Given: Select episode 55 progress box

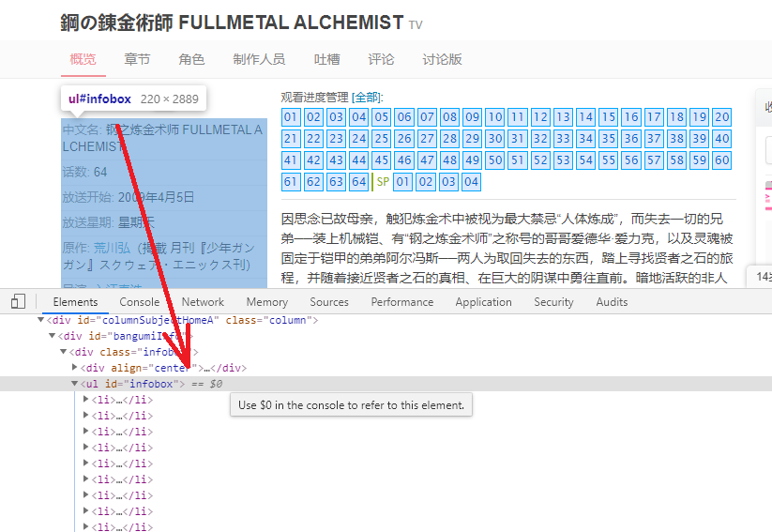Looking at the screenshot, I should [x=609, y=160].
